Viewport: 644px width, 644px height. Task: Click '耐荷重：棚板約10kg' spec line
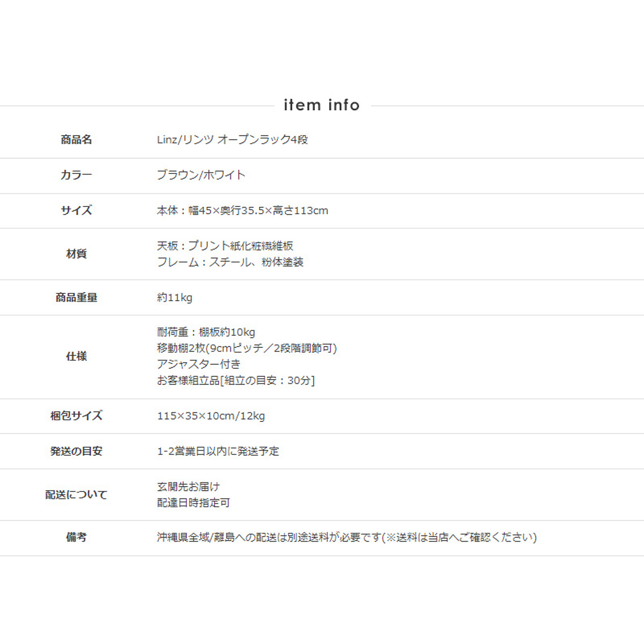pyautogui.click(x=206, y=332)
